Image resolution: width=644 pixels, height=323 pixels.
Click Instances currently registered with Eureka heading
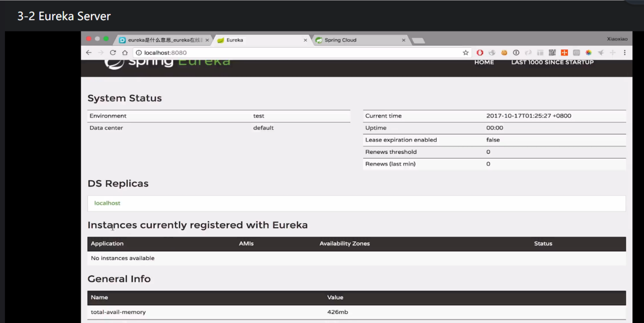click(x=197, y=225)
